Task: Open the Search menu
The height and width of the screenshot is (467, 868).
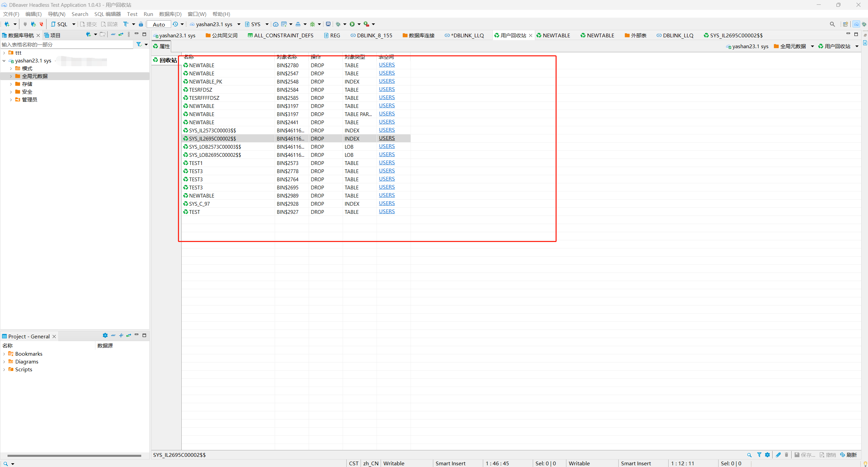Action: pyautogui.click(x=80, y=14)
